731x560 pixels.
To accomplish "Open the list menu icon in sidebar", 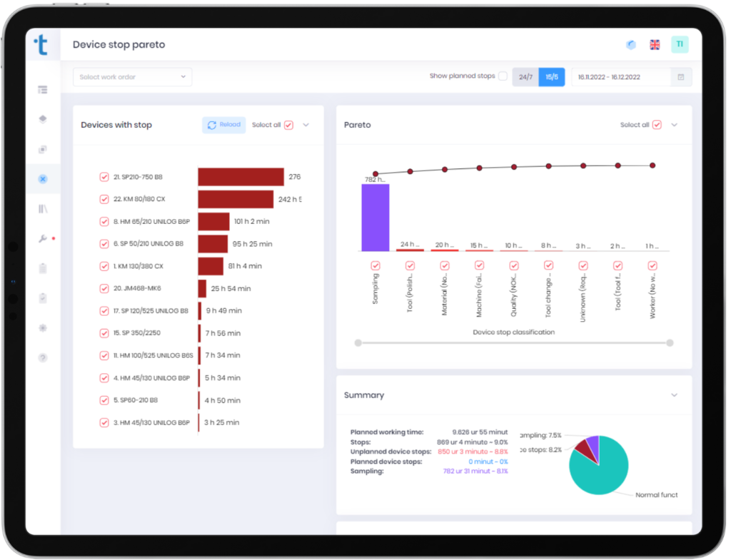I will click(42, 89).
